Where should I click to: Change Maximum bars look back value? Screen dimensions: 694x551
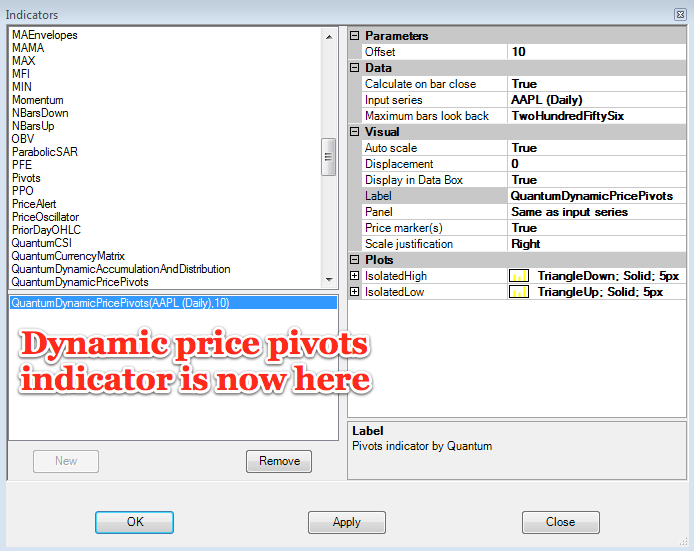597,116
